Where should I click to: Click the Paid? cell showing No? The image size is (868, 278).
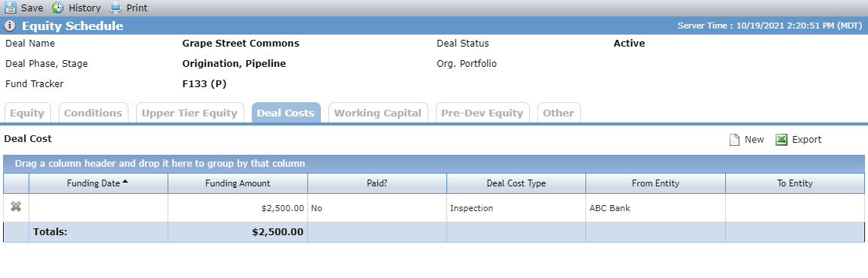[x=377, y=208]
